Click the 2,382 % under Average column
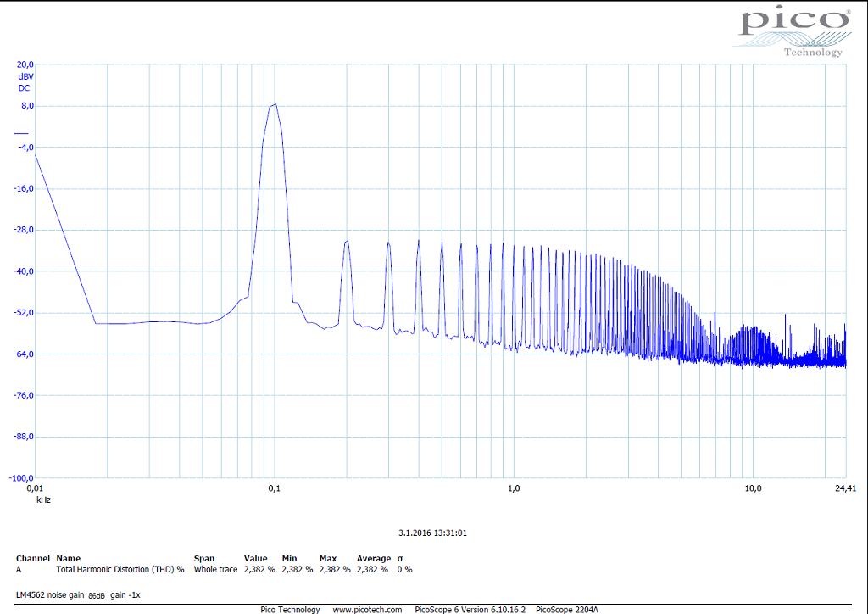The image size is (868, 614). point(373,569)
